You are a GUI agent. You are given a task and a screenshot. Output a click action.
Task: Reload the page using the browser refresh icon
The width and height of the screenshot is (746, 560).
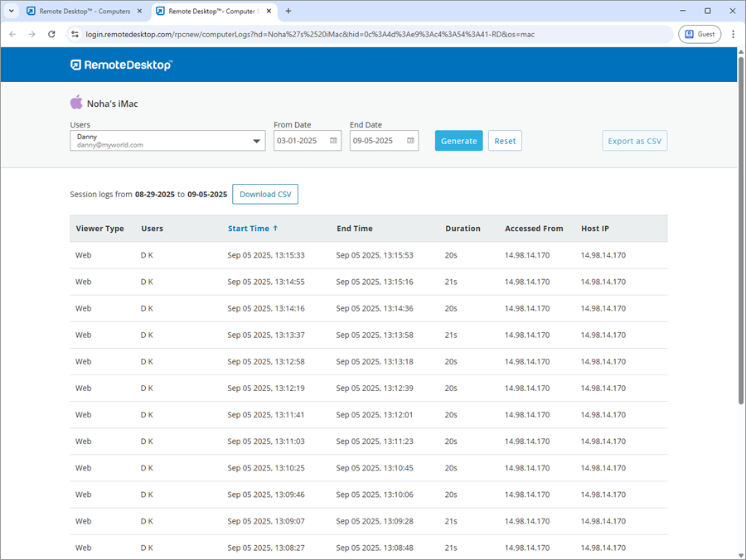pyautogui.click(x=51, y=34)
